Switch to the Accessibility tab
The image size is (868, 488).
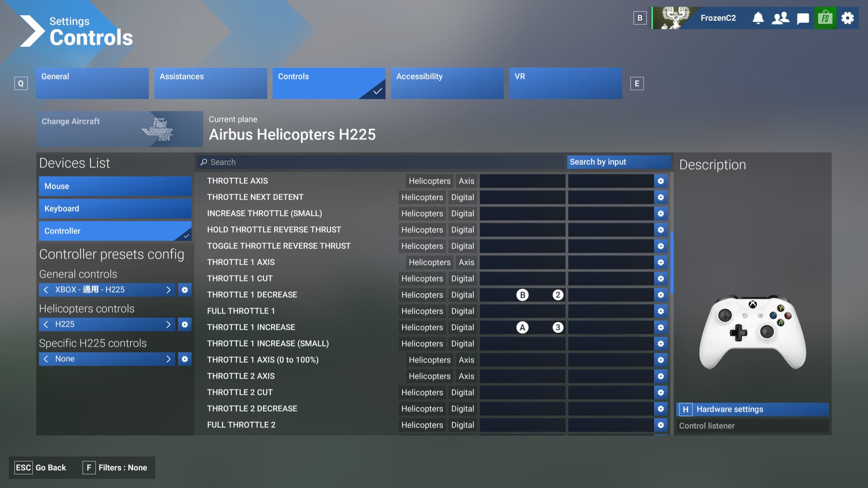(x=447, y=83)
